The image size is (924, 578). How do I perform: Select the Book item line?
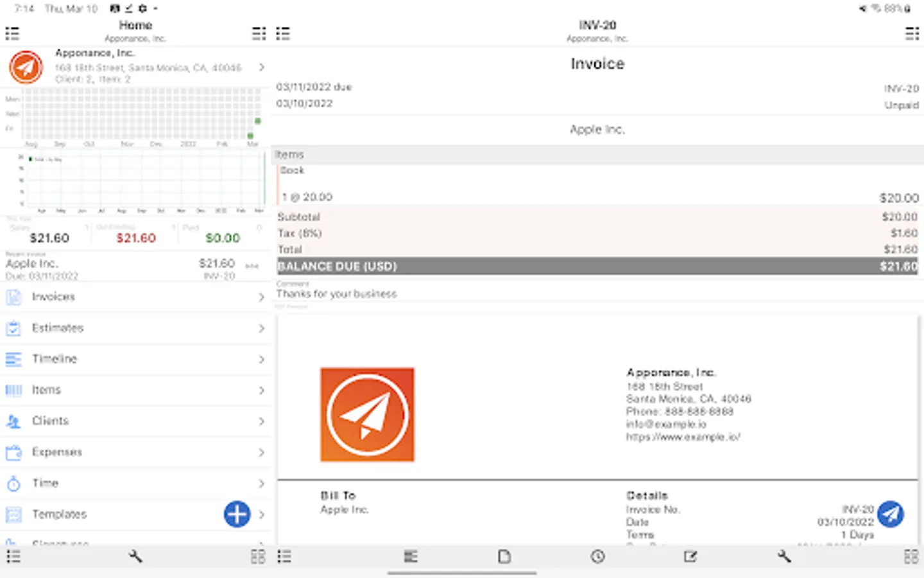pos(598,185)
